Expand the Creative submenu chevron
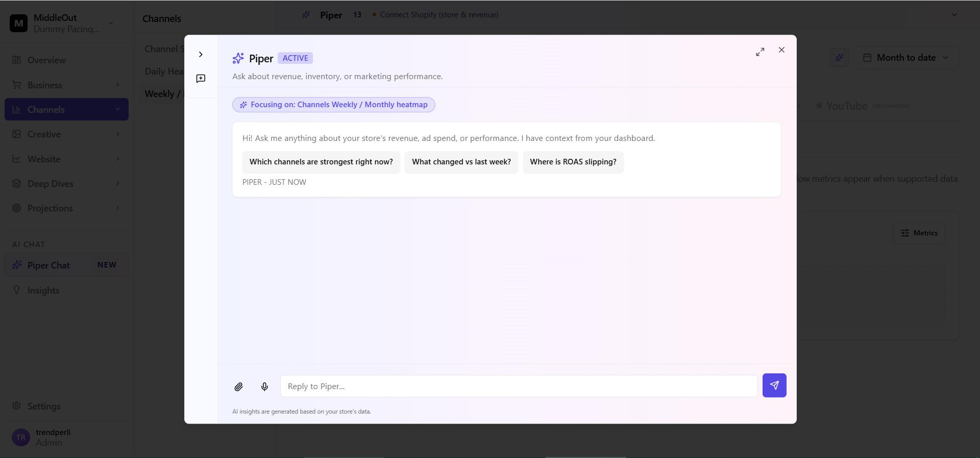The height and width of the screenshot is (458, 980). [x=117, y=134]
